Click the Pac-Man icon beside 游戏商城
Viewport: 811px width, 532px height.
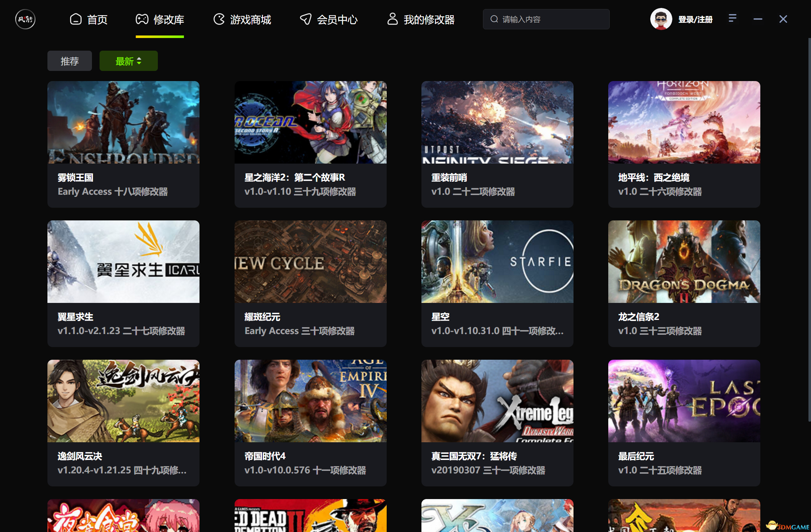(x=219, y=19)
